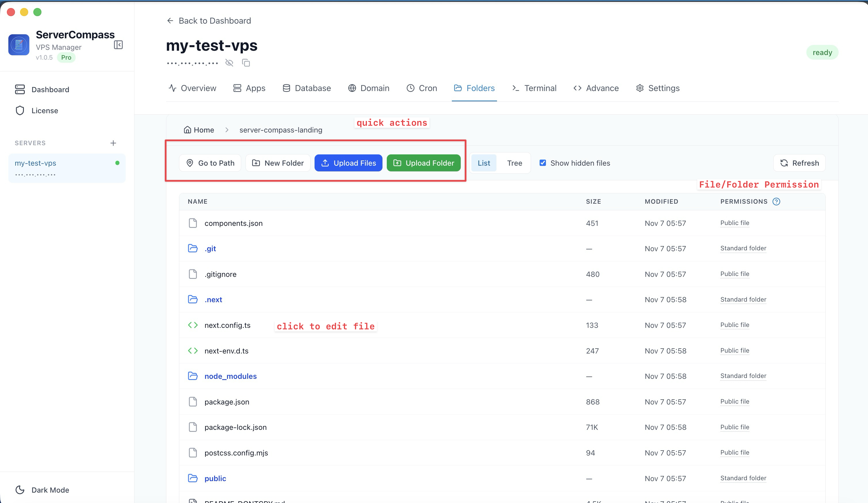Copy server IP address icon
868x503 pixels.
246,63
